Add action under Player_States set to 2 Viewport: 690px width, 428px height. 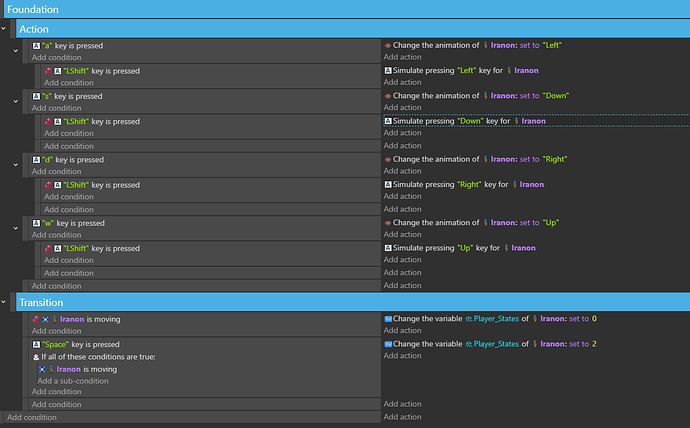(x=402, y=356)
